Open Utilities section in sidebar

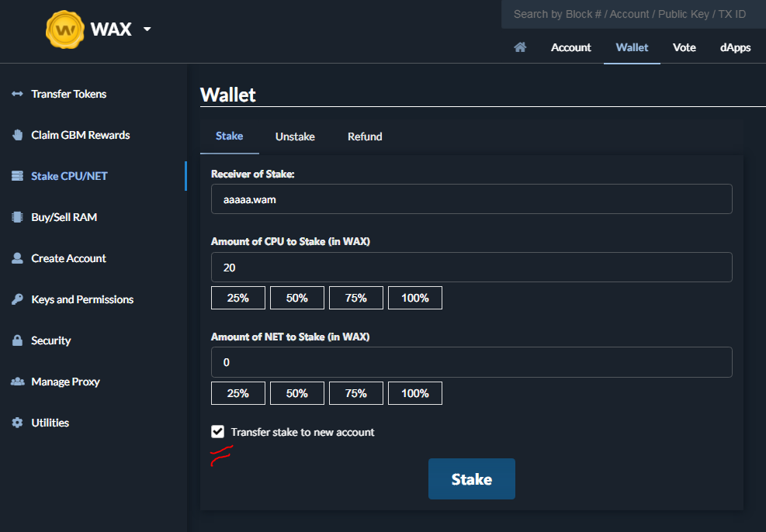click(x=50, y=423)
